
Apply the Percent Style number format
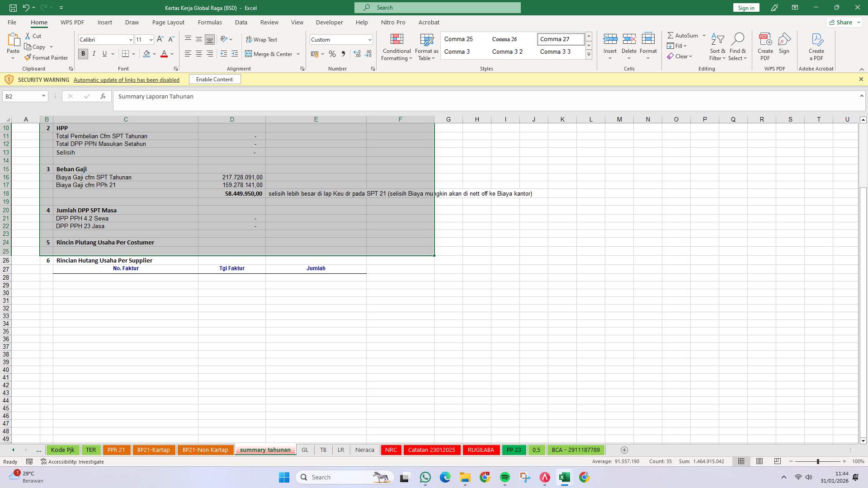pos(332,54)
